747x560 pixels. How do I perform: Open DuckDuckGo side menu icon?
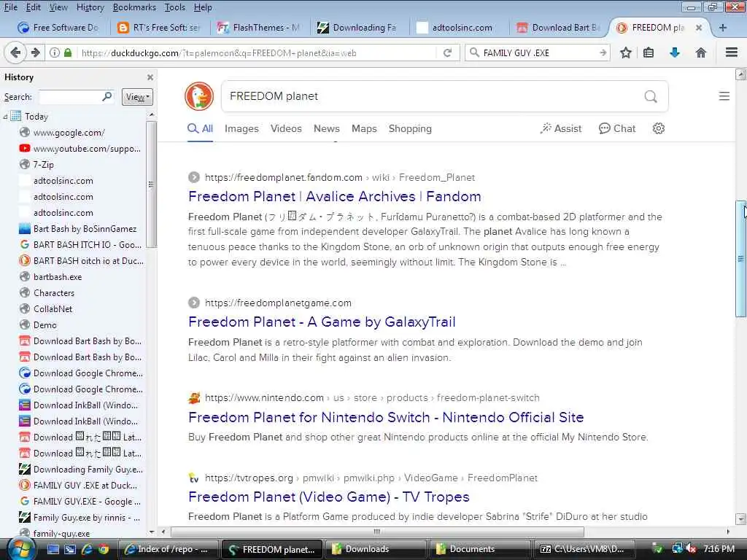724,96
